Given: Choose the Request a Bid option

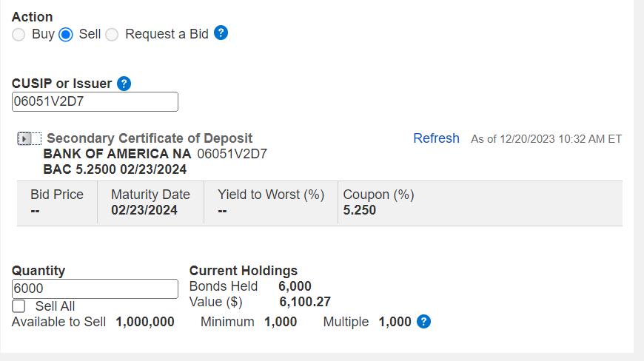Looking at the screenshot, I should tap(112, 35).
